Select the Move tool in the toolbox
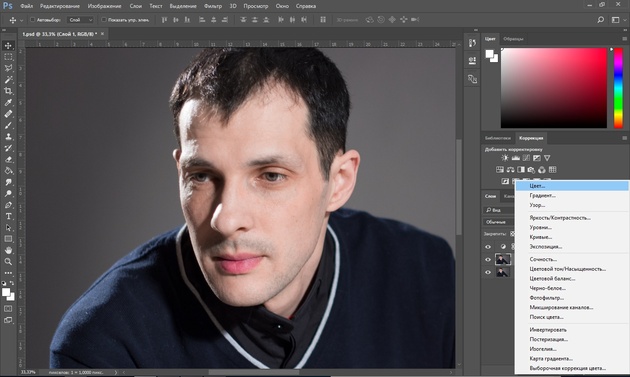Image resolution: width=630 pixels, height=377 pixels. [x=8, y=45]
